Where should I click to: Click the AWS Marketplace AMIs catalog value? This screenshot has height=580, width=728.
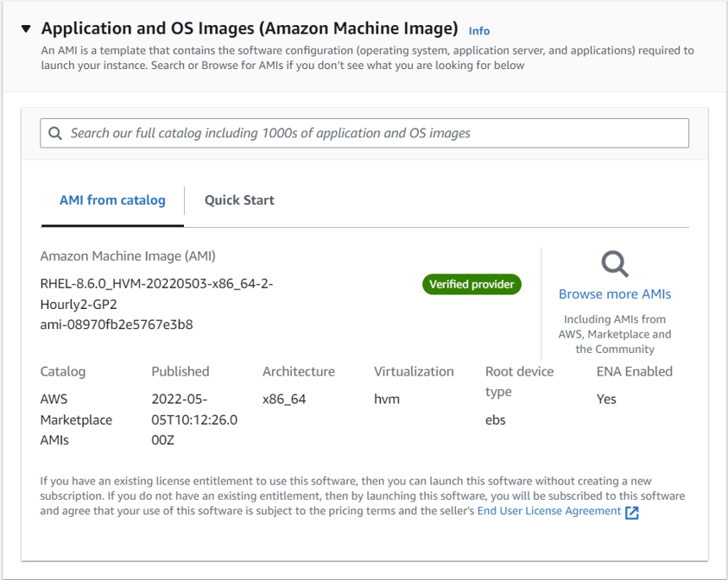[x=76, y=419]
